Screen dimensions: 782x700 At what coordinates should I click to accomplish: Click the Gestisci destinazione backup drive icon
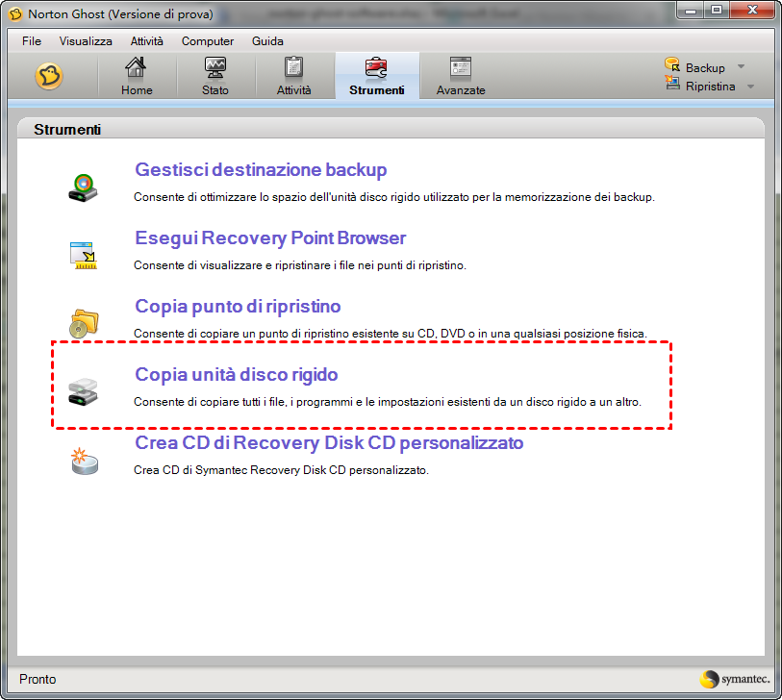(84, 187)
